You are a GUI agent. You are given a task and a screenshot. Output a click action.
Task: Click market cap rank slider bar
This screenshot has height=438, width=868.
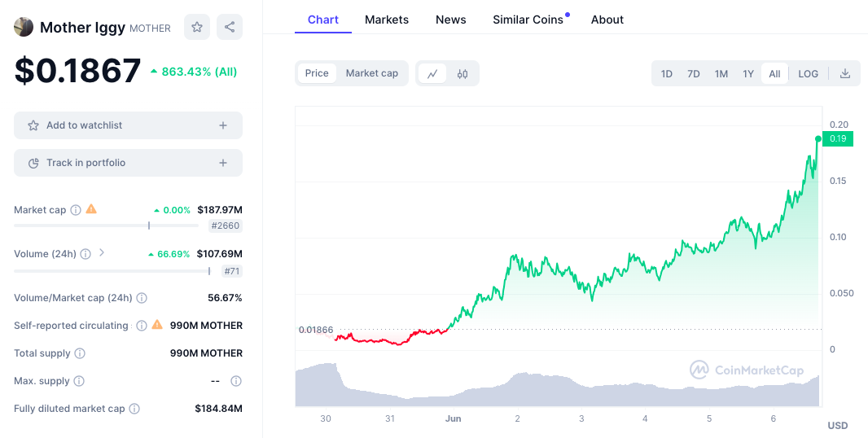pos(107,226)
